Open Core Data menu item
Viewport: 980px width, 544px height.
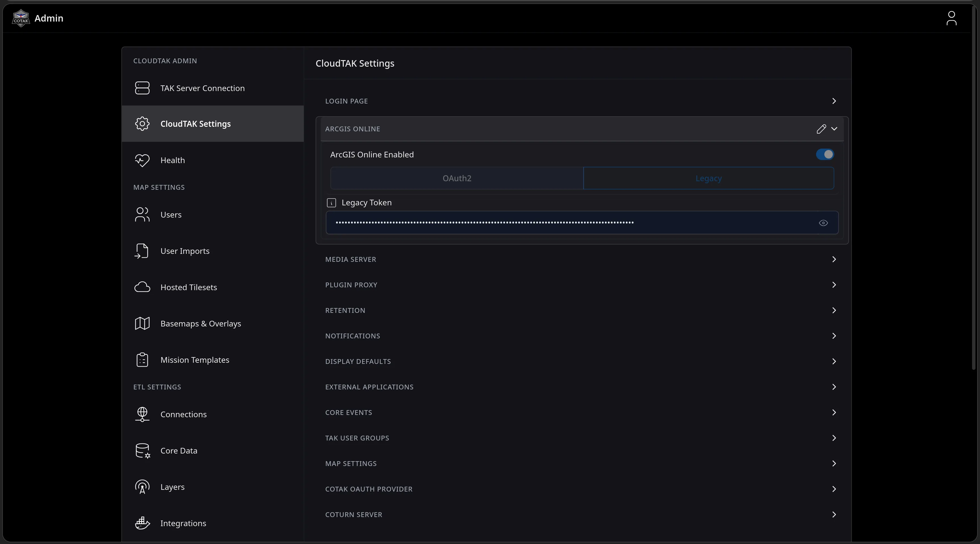pyautogui.click(x=213, y=451)
